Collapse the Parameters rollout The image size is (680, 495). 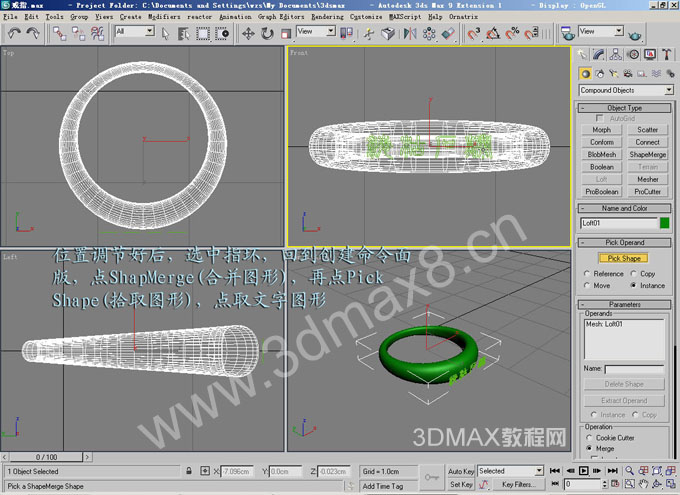pos(624,304)
